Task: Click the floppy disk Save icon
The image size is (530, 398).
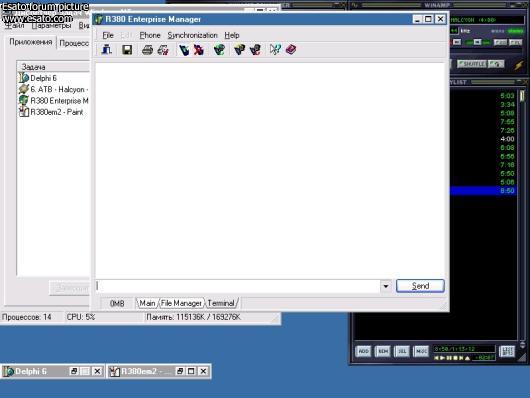Action: (x=127, y=50)
